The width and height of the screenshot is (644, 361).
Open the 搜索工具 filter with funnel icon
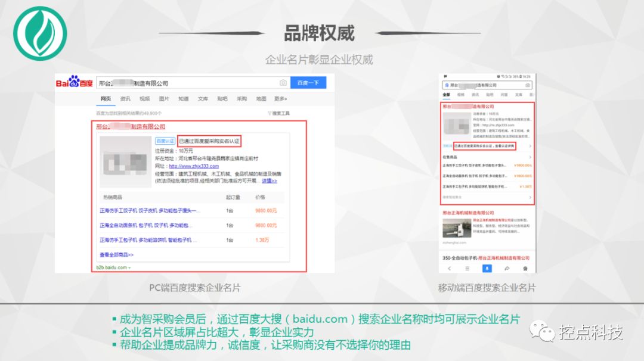(279, 113)
